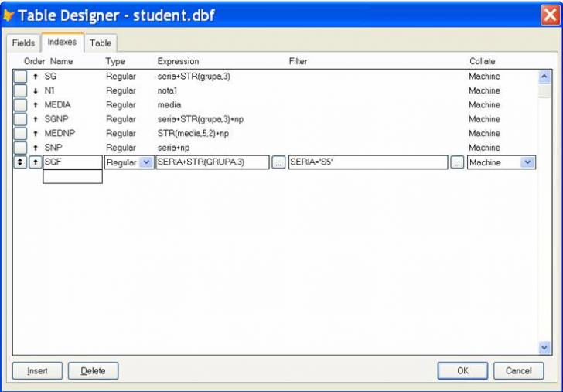This screenshot has height=392, width=563.
Task: Click the order arrow button for SGF index
Action: pyautogui.click(x=36, y=162)
